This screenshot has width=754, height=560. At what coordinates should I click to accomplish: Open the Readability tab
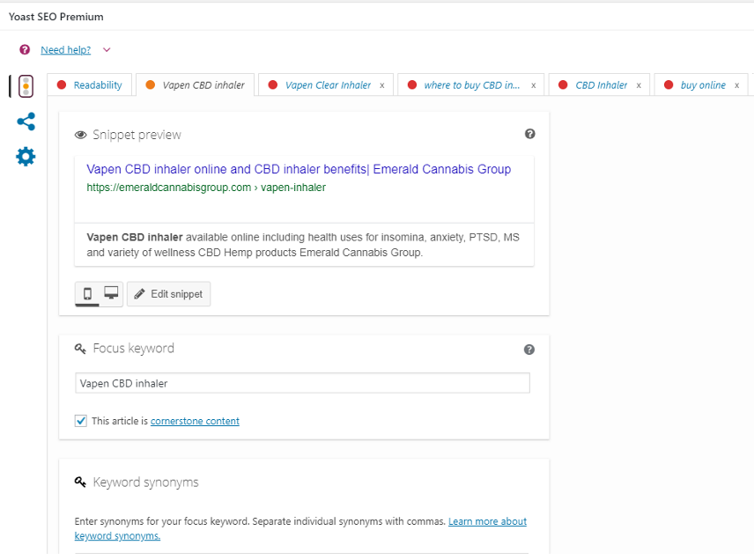click(x=90, y=85)
